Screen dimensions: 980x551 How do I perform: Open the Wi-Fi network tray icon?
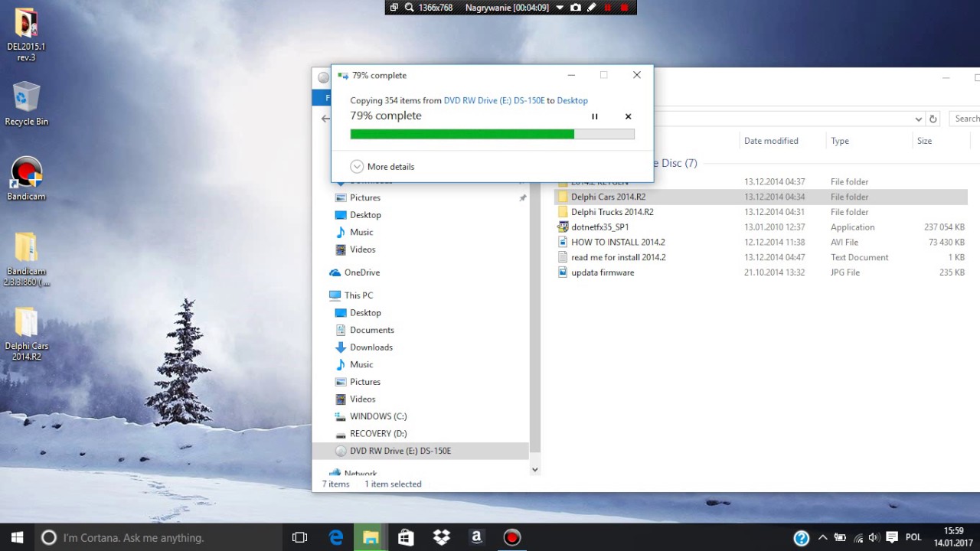pos(857,538)
